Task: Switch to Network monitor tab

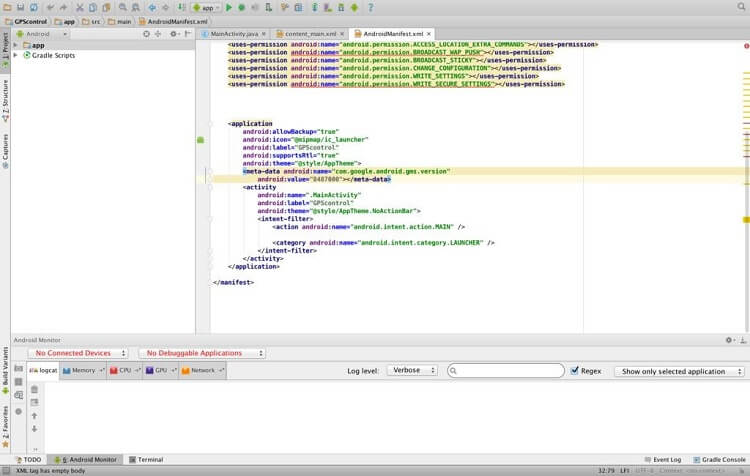Action: pos(202,370)
